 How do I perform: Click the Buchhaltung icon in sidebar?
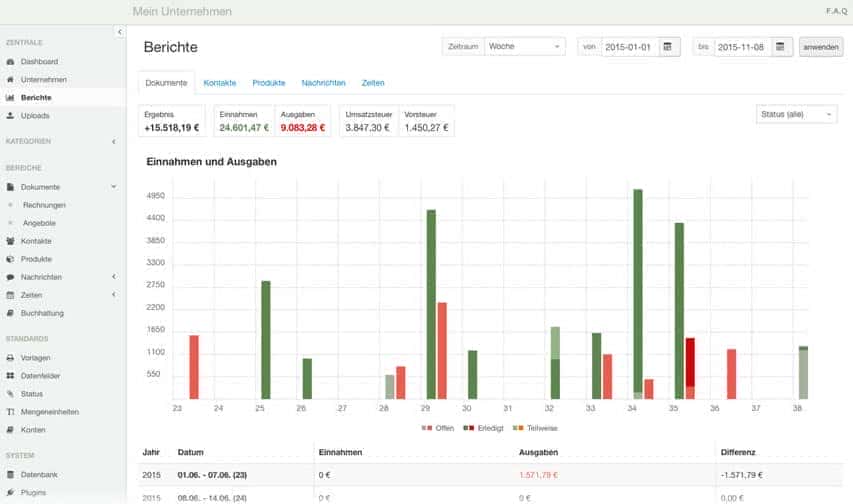[x=10, y=313]
